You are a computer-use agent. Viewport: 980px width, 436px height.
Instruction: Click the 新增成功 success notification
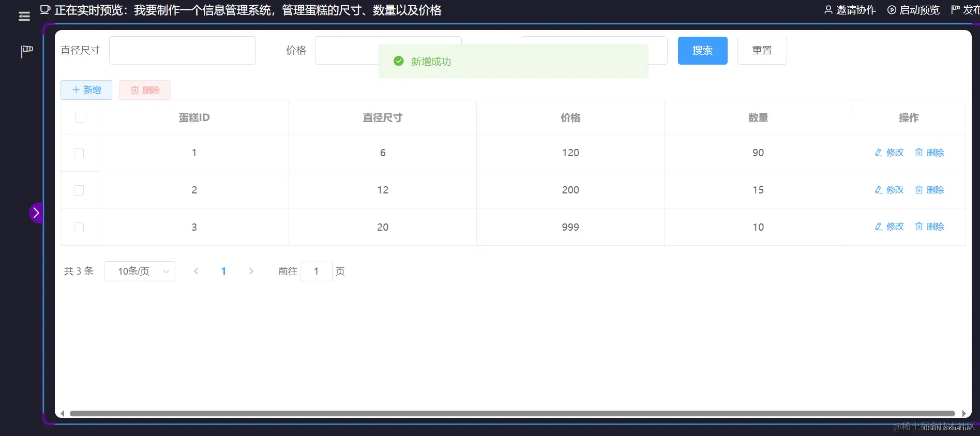514,61
